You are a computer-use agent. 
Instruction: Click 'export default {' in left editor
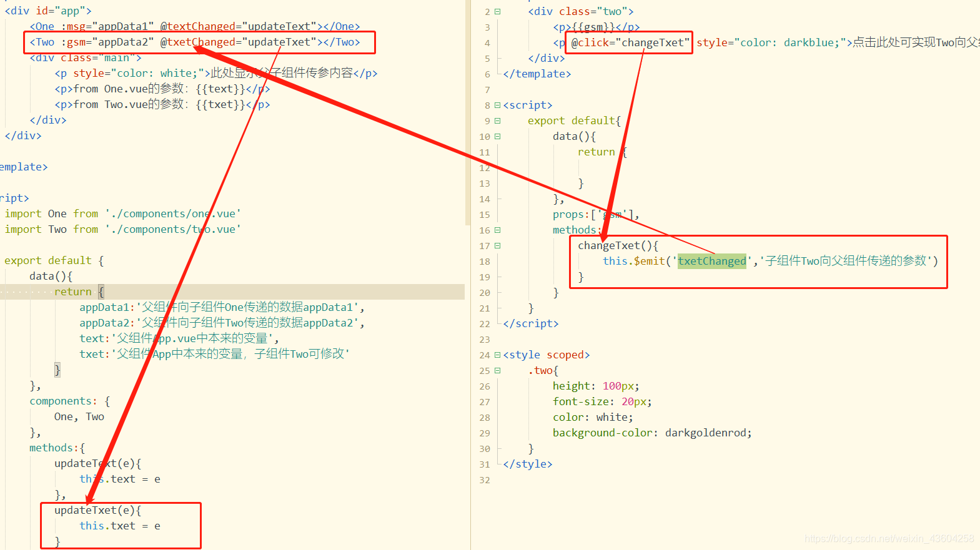[x=54, y=260]
